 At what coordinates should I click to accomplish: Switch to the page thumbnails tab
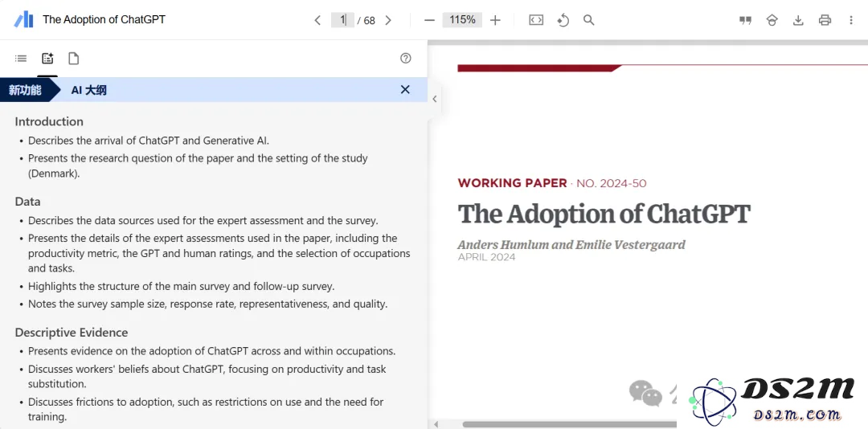point(74,58)
